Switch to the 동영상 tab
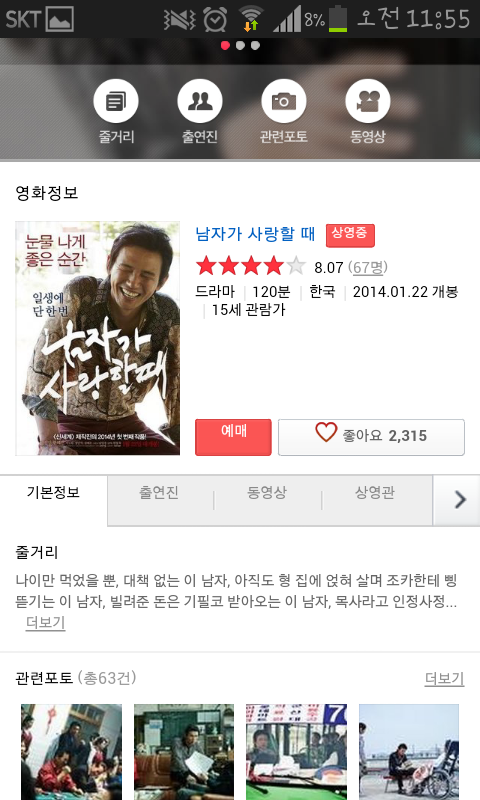The width and height of the screenshot is (480, 800). 267,493
